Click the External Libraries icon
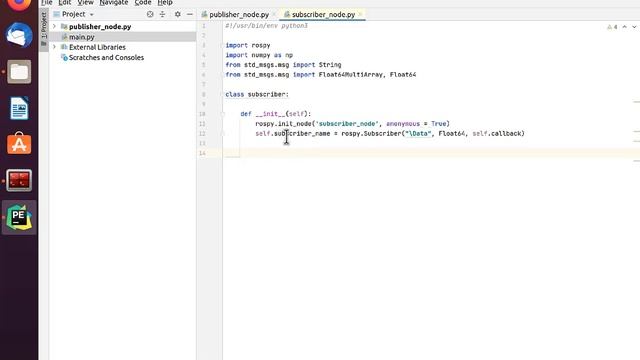 tap(64, 47)
